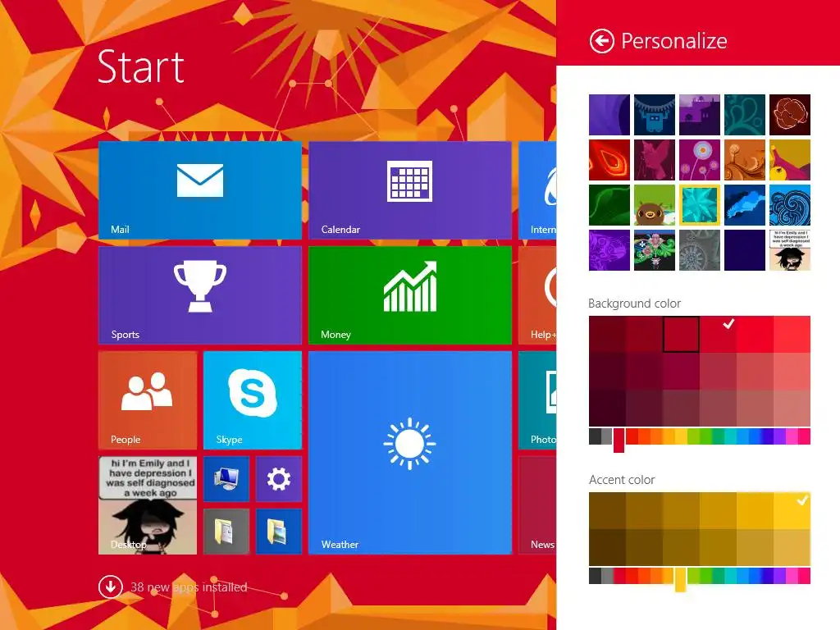Pick the outlined crimson background color swatch
This screenshot has width=840, height=630.
pos(681,335)
